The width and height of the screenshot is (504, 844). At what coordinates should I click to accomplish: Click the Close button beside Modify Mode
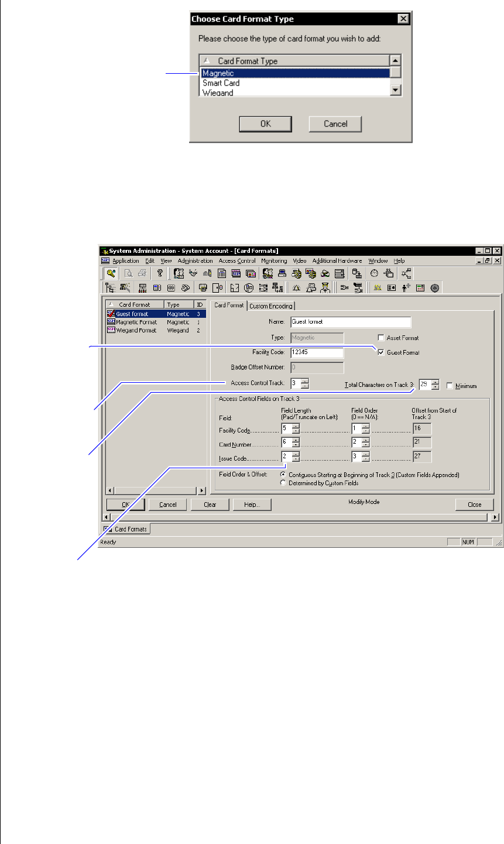point(475,505)
